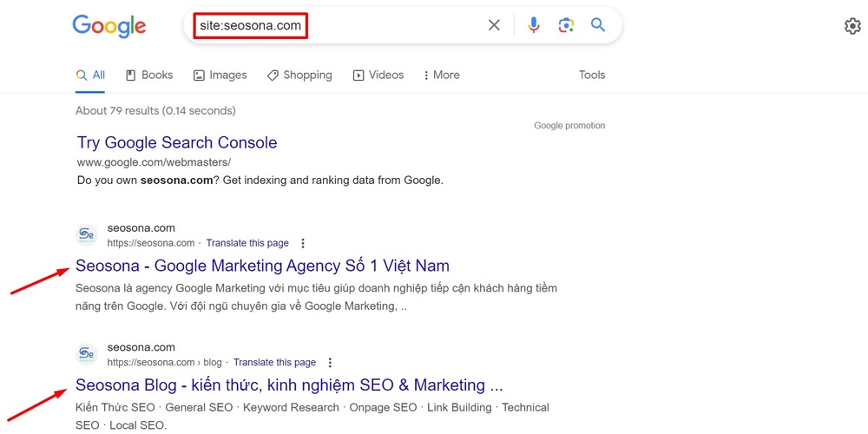Open the Seosona Blog result title
This screenshot has height=434, width=868.
[x=289, y=385]
